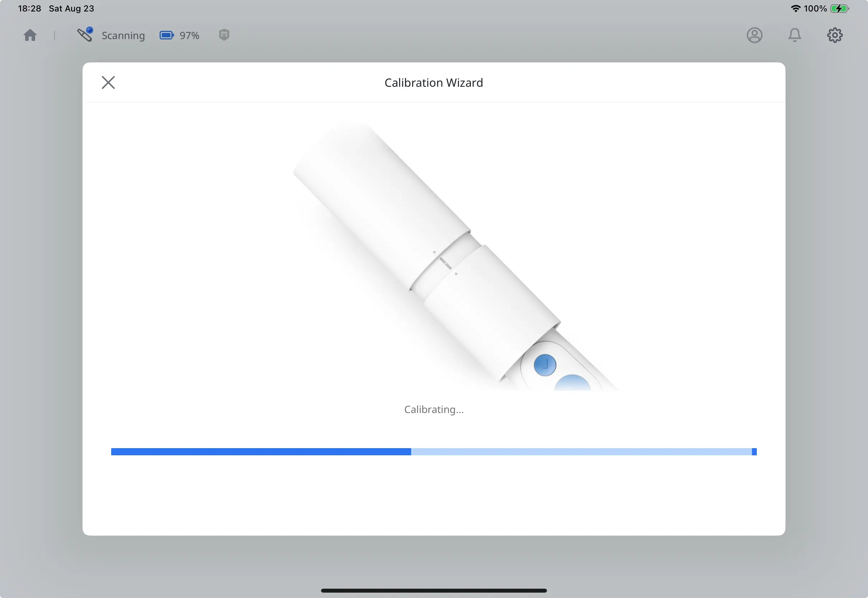The image size is (868, 598).
Task: View notifications via the bell icon
Action: tap(795, 35)
